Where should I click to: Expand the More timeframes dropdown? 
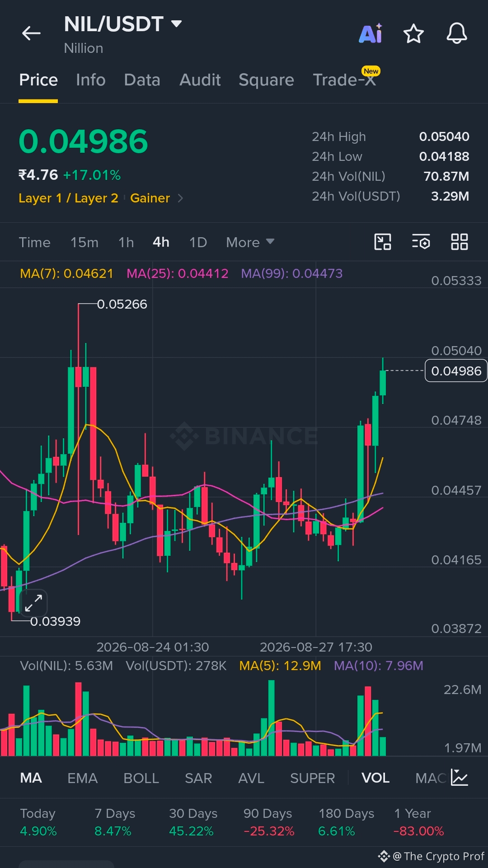click(x=250, y=242)
